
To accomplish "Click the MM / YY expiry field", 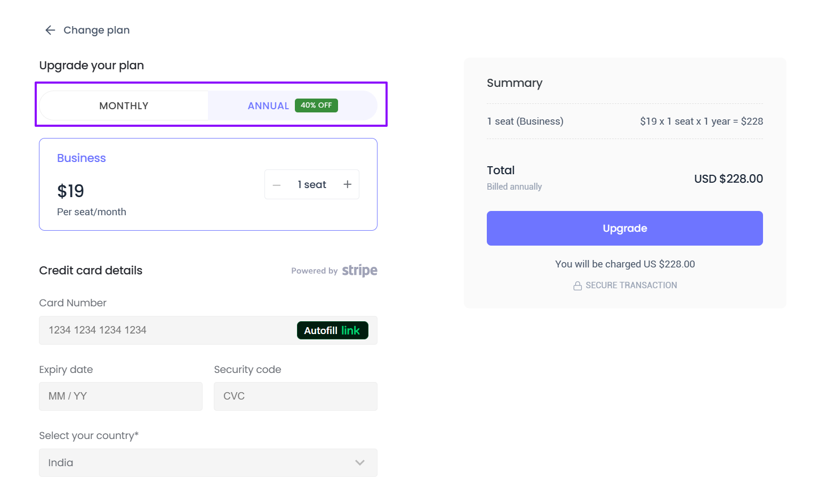I will [121, 396].
